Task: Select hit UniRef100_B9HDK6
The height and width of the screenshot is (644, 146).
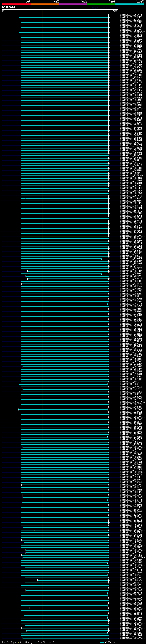Action: 131,17
